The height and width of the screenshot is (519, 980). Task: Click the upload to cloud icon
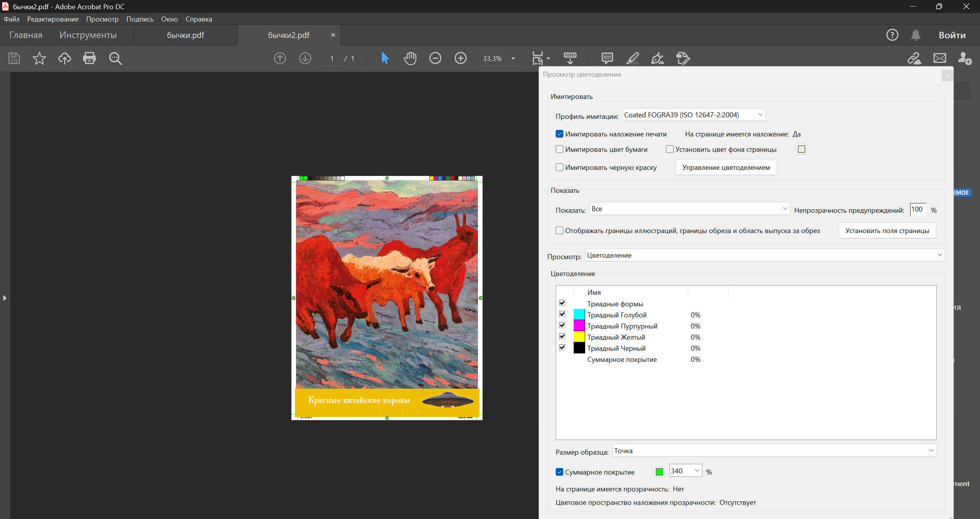coord(64,58)
